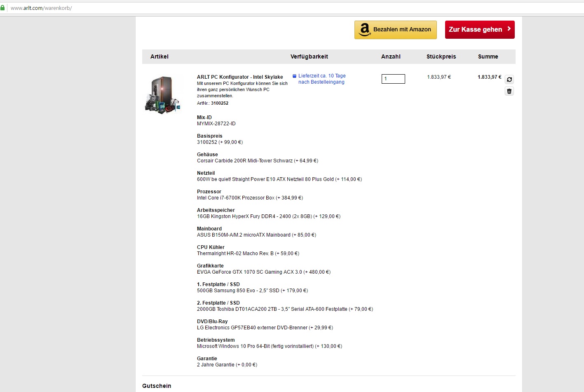Click the 16GB Kingston HyperX Fury line
This screenshot has width=584, height=392.
(269, 216)
